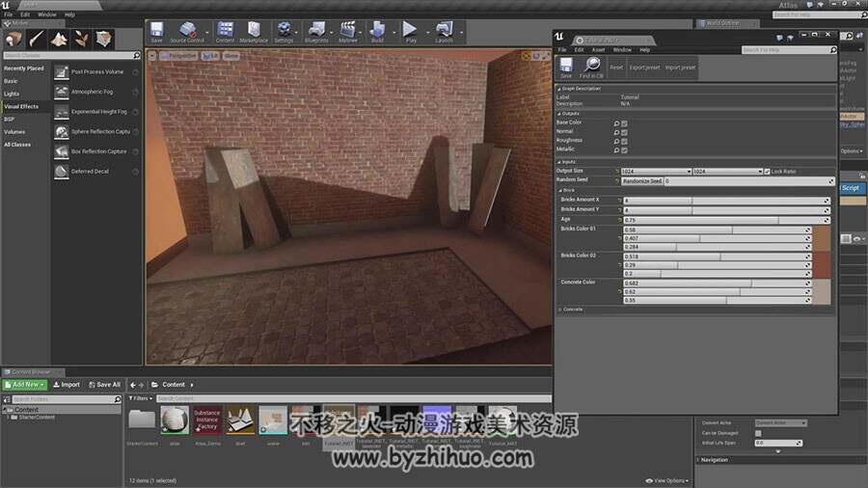Open the first Output Size dropdown
Screen dimensions: 868x488
(656, 172)
